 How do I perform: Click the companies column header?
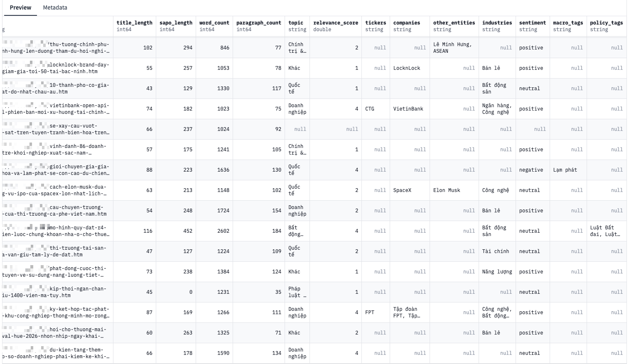pyautogui.click(x=410, y=26)
